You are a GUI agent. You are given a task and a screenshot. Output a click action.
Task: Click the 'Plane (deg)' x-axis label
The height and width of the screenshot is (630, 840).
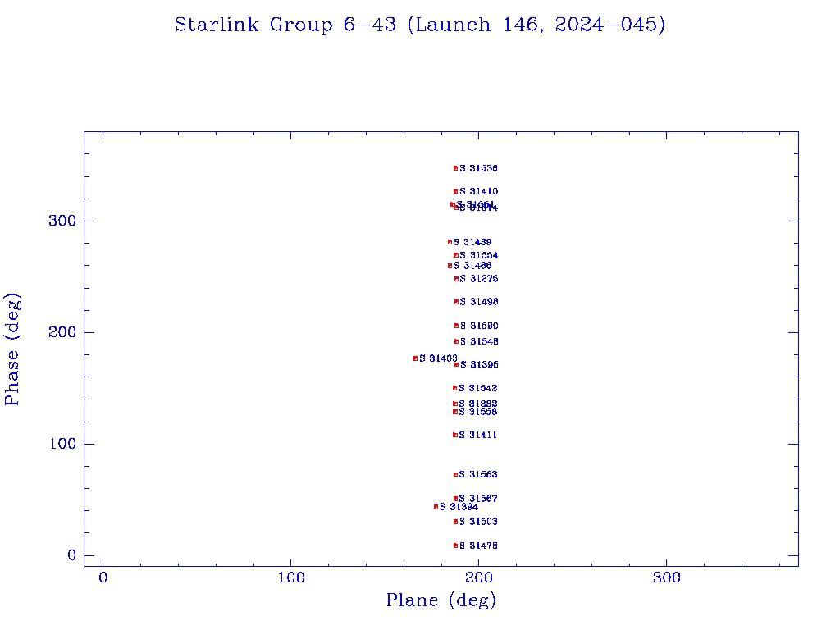(x=441, y=600)
